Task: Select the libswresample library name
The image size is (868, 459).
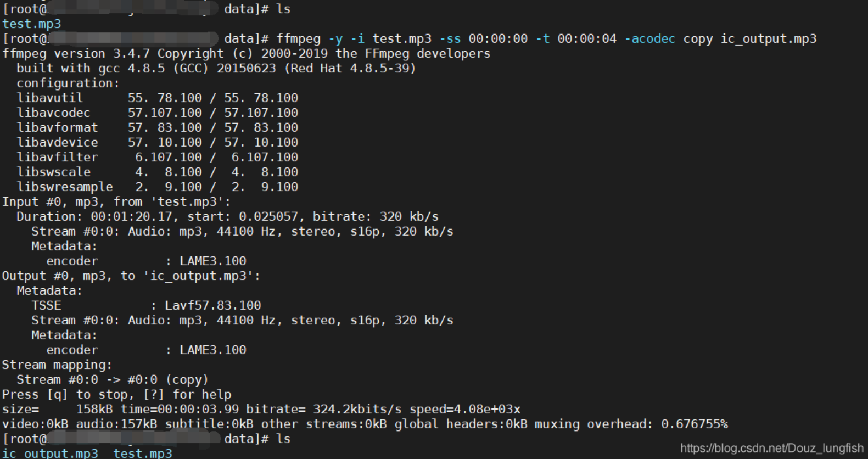Action: coord(64,187)
